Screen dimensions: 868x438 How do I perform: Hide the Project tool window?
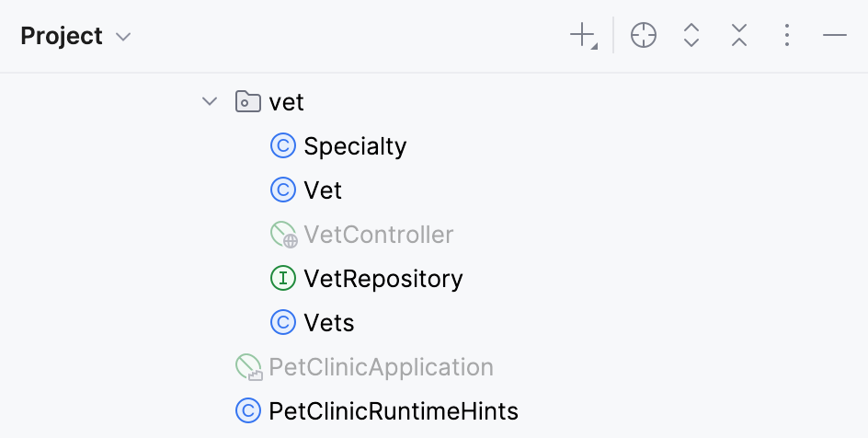click(834, 36)
